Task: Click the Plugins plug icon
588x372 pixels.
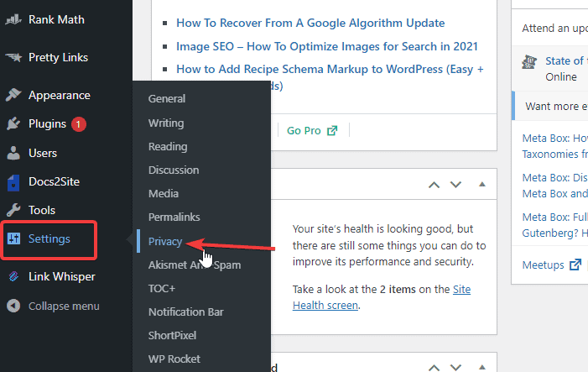Action: tap(13, 123)
